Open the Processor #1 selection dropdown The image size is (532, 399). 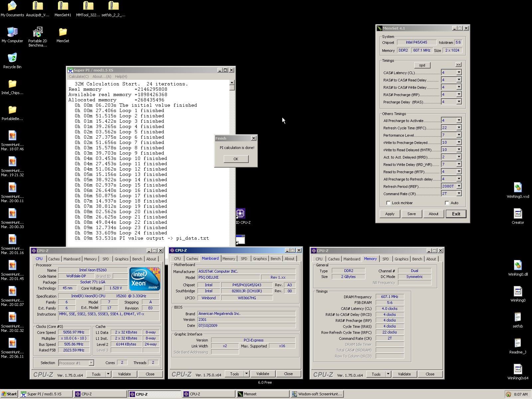[x=76, y=363]
